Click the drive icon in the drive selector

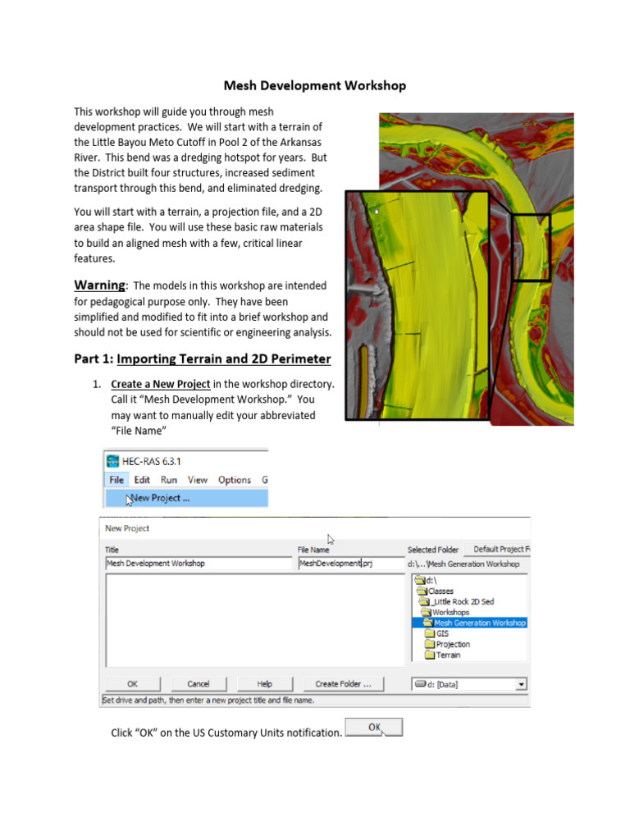421,684
